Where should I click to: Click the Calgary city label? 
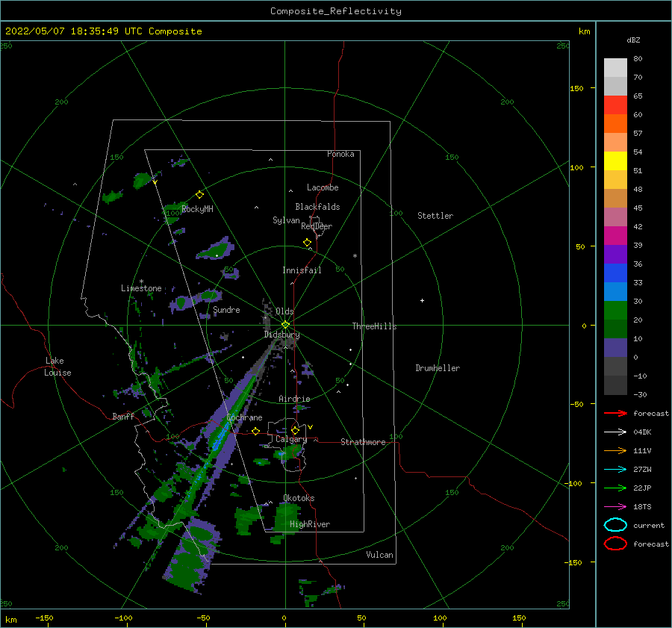pyautogui.click(x=291, y=439)
